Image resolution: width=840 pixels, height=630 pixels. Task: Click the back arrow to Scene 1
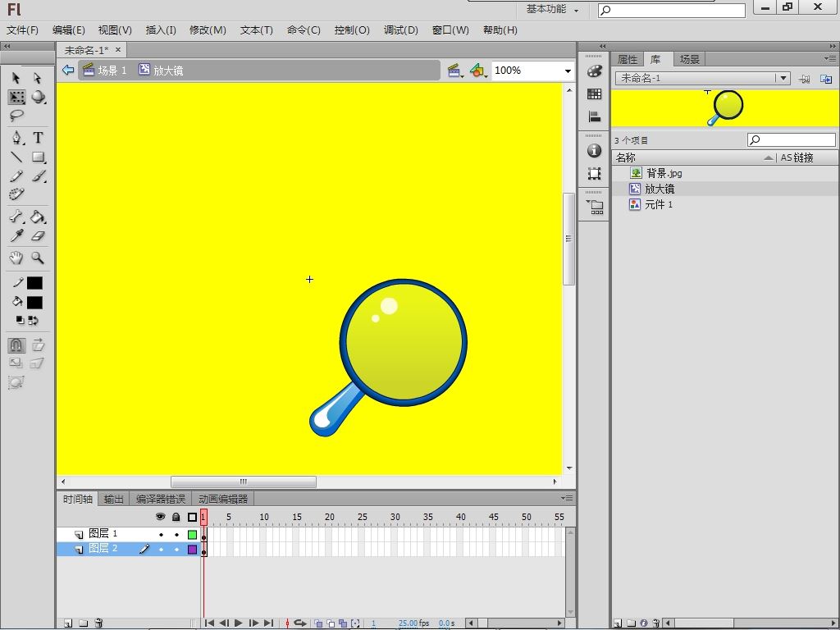coord(68,70)
